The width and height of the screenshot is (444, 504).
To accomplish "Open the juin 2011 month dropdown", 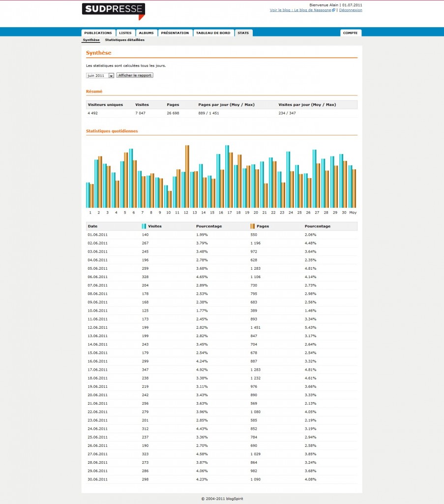I will click(100, 75).
